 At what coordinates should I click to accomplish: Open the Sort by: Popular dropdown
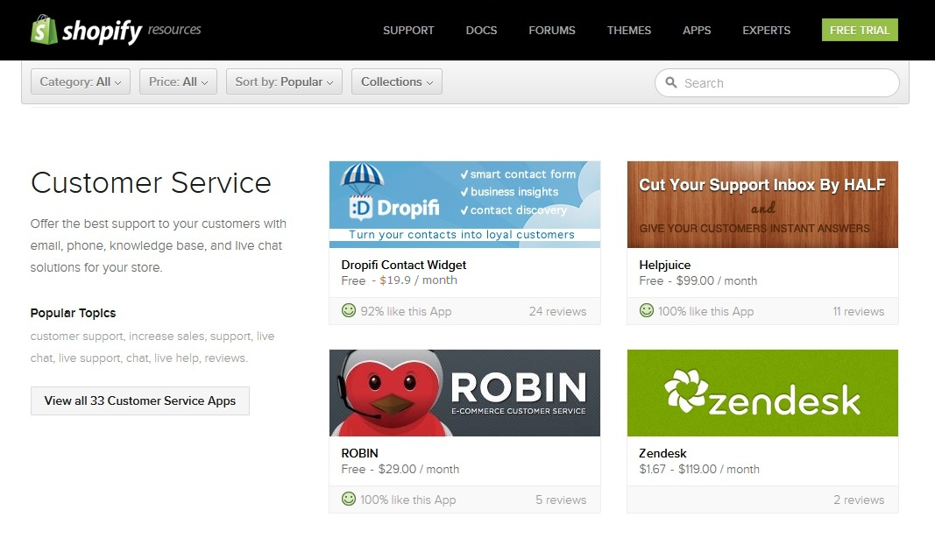click(284, 82)
